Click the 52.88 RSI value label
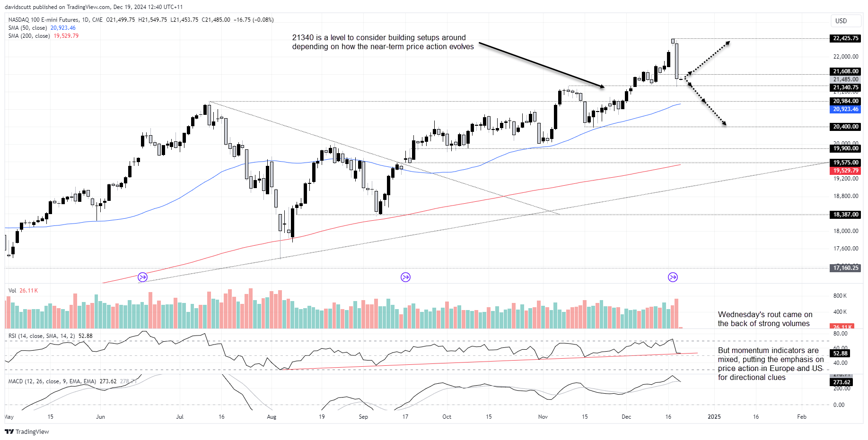The image size is (868, 440). coord(841,354)
